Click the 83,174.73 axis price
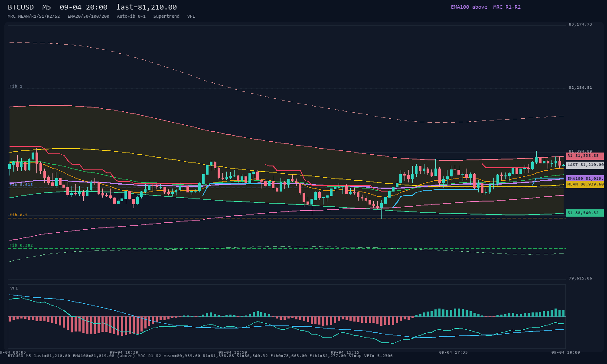Viewport: 607px width, 364px height. click(580, 24)
